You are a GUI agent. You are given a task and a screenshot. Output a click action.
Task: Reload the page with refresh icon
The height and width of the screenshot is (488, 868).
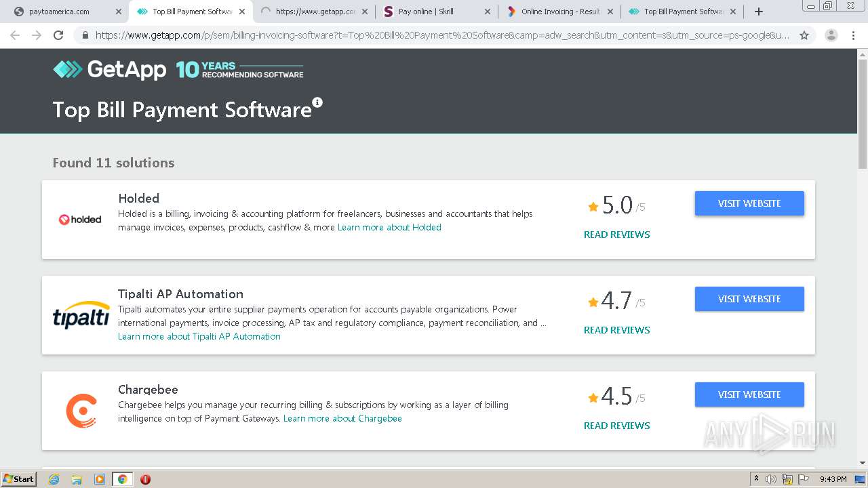pos(58,35)
